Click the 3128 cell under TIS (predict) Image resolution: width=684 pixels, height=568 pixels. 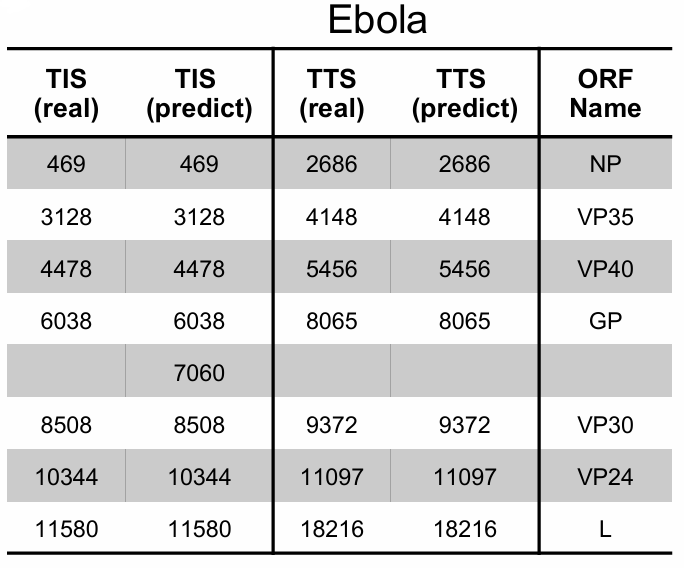(199, 217)
